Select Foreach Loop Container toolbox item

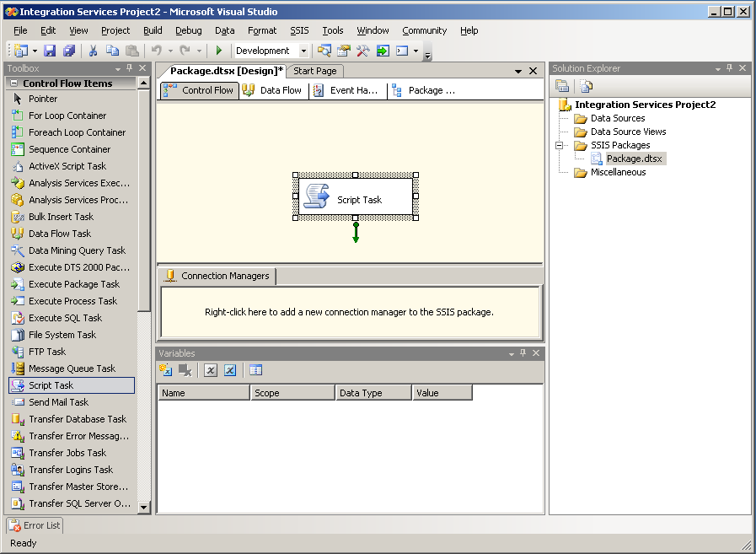click(x=72, y=132)
